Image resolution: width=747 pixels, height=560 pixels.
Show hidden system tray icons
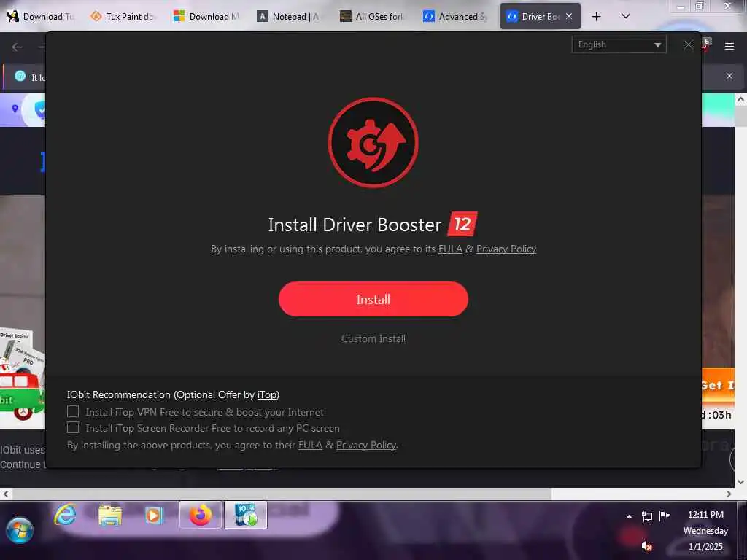(630, 516)
